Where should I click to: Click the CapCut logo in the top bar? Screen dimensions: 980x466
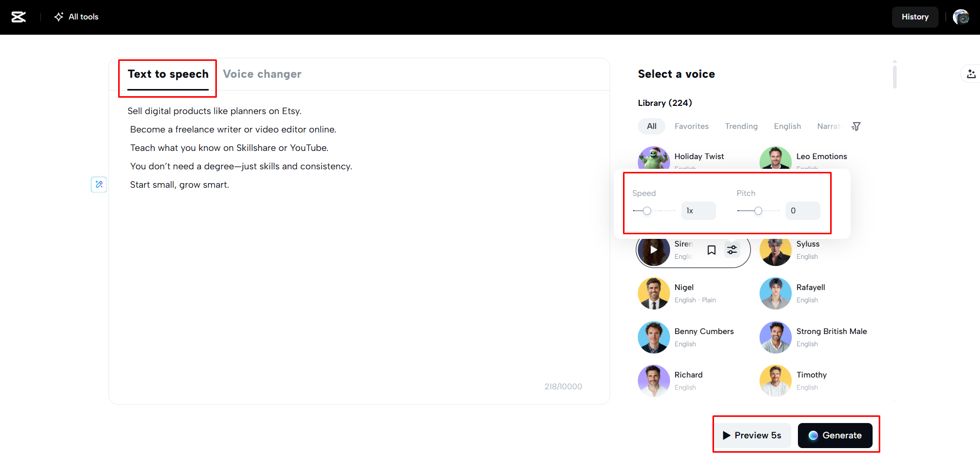coord(18,16)
